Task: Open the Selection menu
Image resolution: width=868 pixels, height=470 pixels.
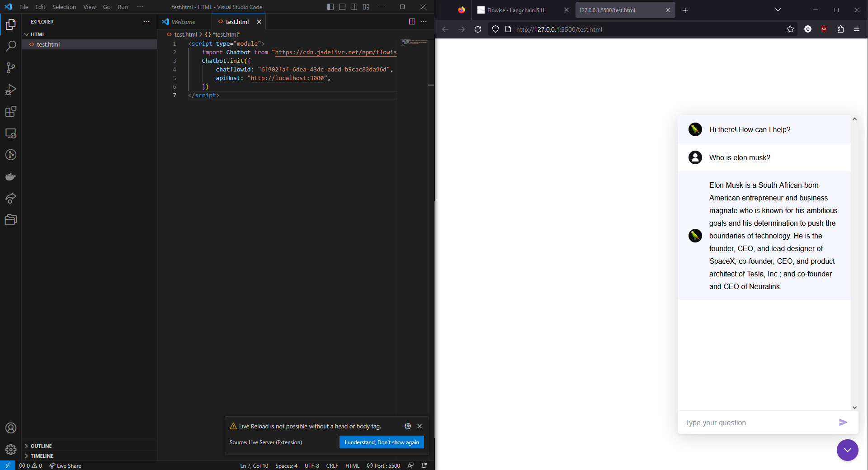Action: (x=64, y=7)
